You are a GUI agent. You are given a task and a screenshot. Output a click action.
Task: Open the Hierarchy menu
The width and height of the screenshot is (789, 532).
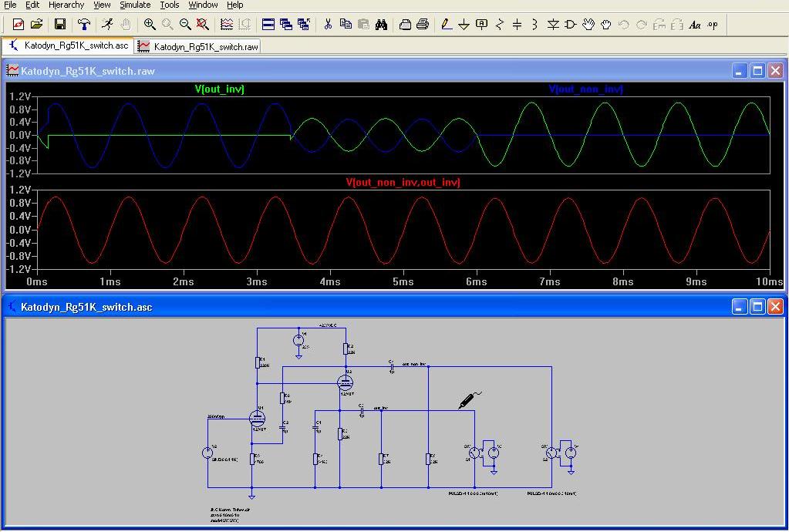click(66, 5)
